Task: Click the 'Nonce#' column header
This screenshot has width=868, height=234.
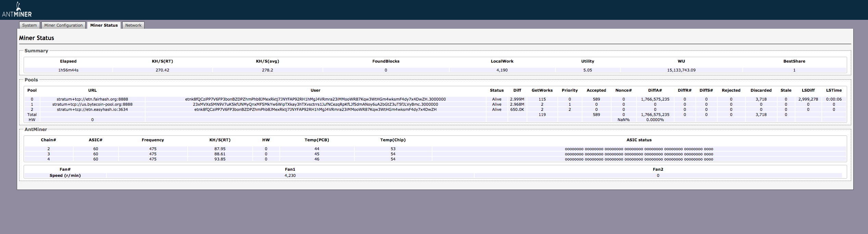Action: 624,90
